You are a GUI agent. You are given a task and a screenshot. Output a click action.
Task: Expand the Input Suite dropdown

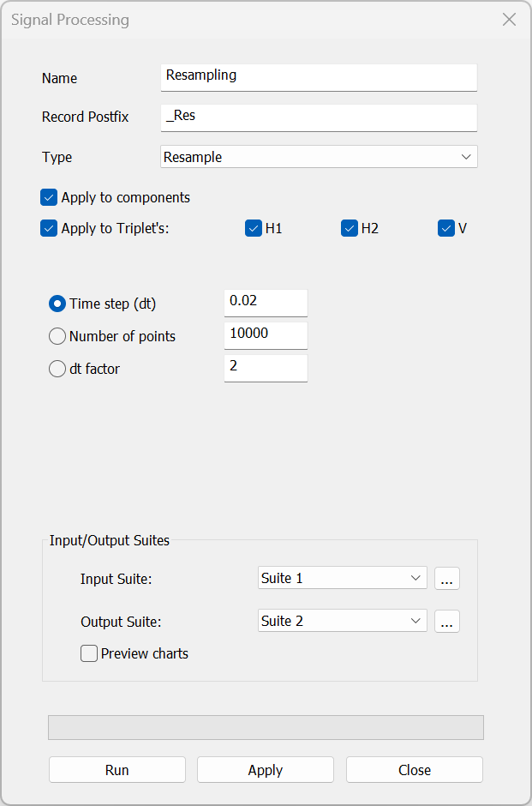click(342, 579)
